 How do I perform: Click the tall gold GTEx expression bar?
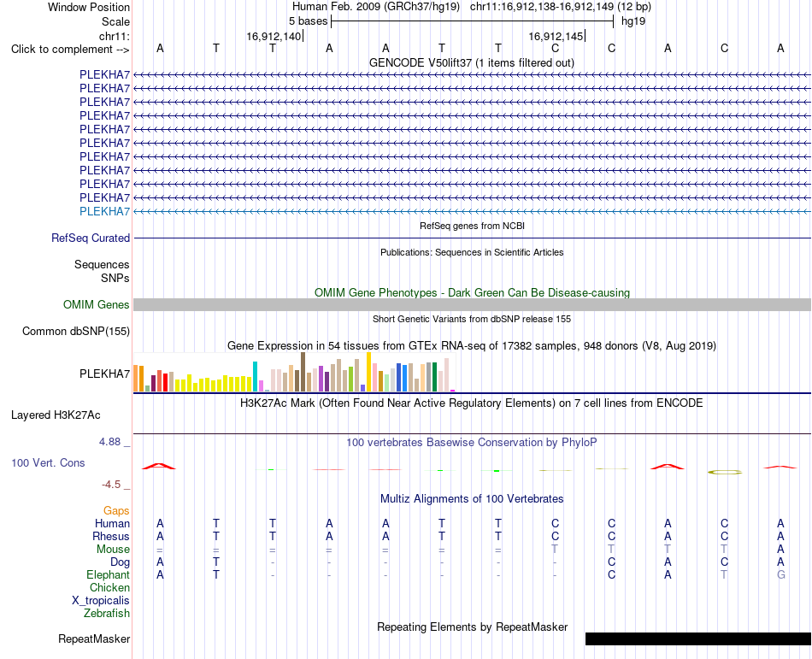pos(368,372)
